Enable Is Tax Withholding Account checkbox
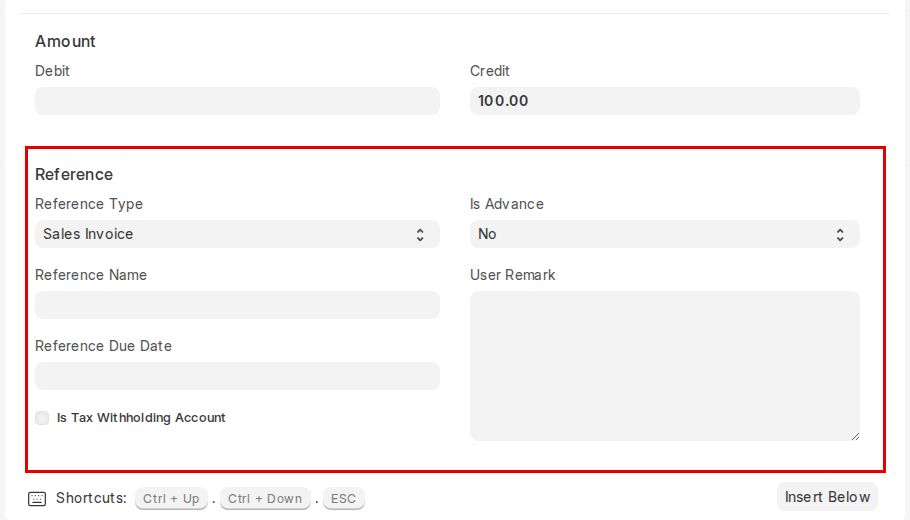This screenshot has width=910, height=520. tap(42, 418)
